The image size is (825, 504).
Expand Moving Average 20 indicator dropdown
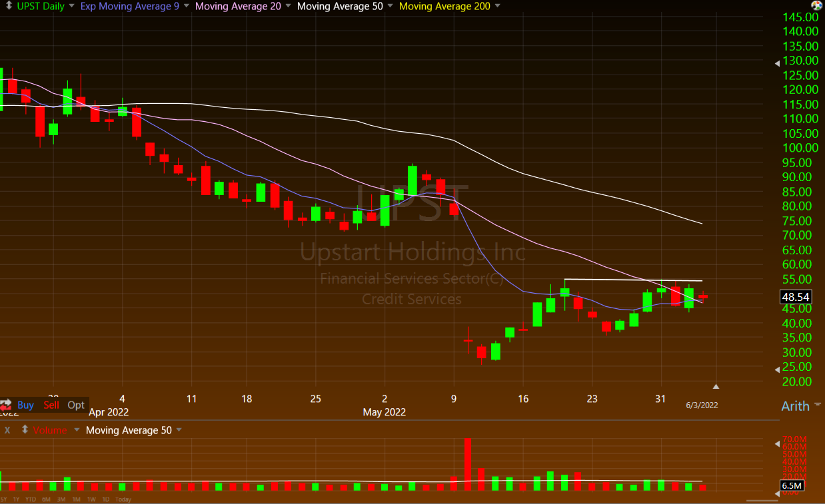[287, 6]
